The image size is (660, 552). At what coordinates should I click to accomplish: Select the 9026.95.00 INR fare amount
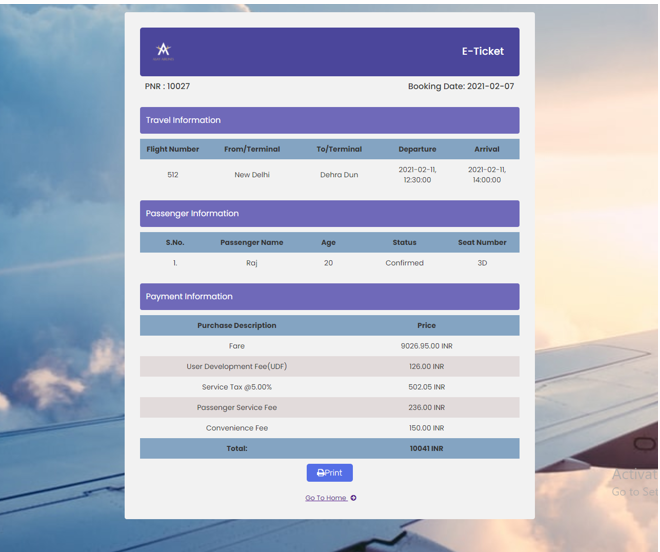[x=426, y=346]
